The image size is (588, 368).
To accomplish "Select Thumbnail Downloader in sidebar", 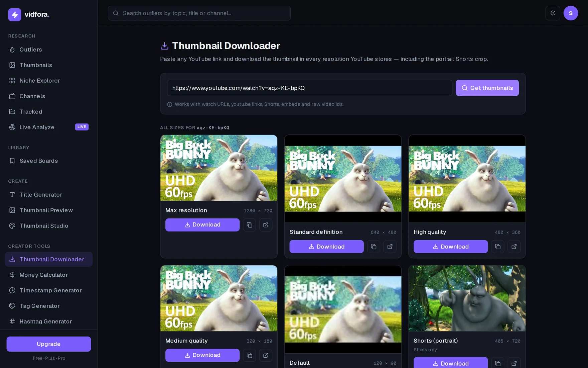I will (49, 259).
